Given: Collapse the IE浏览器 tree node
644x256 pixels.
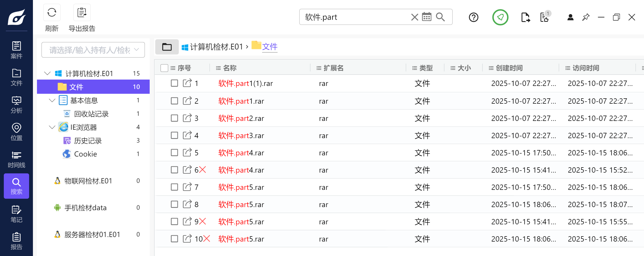Looking at the screenshot, I should (x=52, y=127).
